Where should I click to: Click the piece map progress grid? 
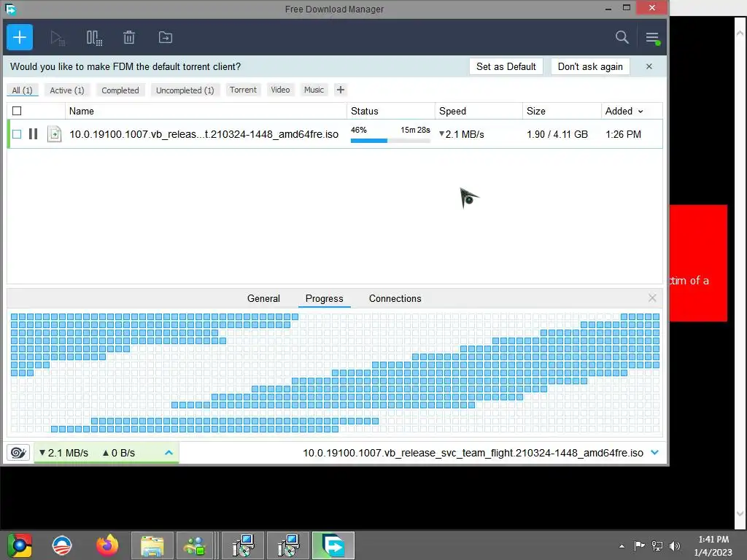(335, 373)
